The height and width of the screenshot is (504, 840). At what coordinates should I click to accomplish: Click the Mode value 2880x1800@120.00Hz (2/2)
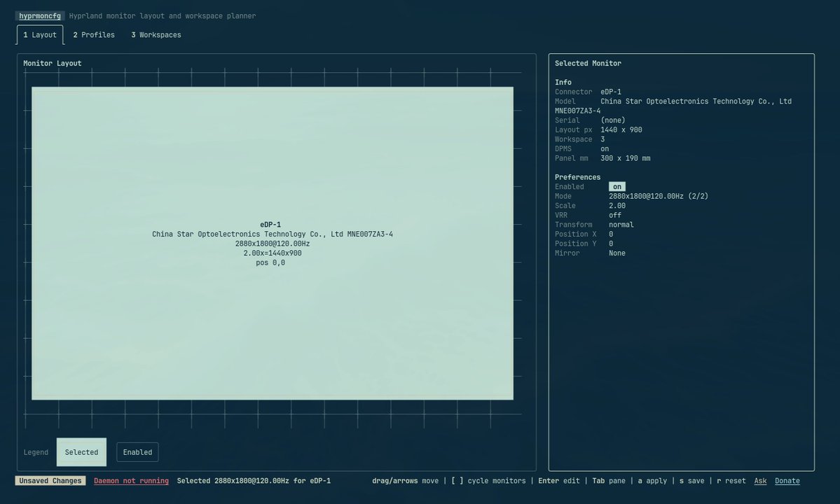659,197
